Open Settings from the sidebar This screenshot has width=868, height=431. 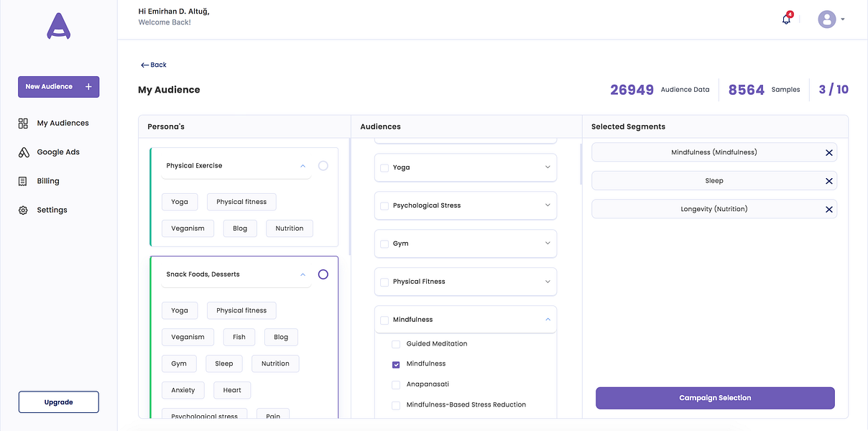(52, 210)
